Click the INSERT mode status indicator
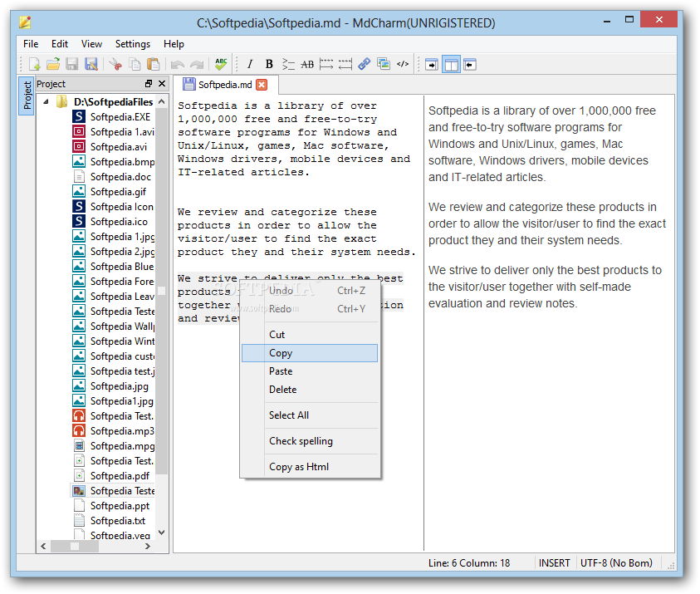Viewport: 700px width, 594px height. tap(554, 563)
